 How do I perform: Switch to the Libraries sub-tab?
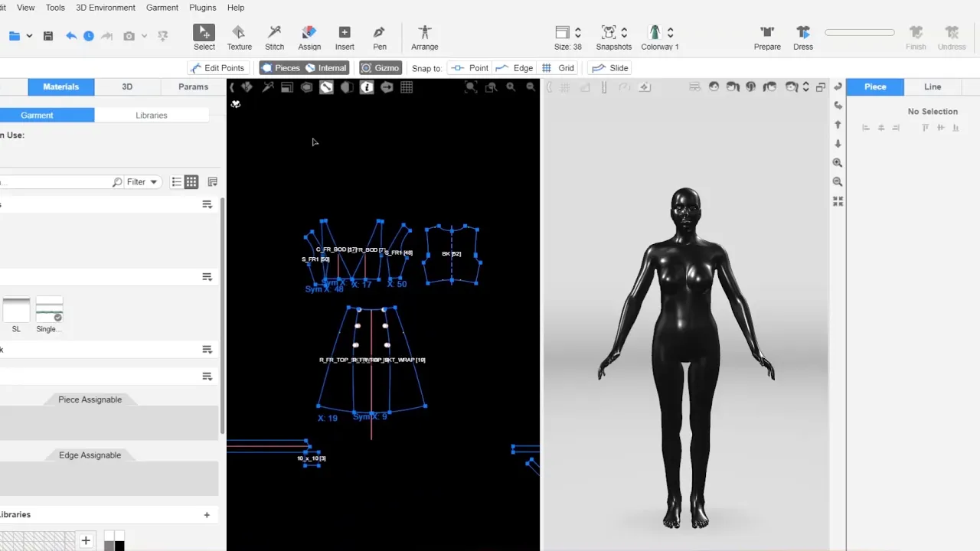tap(151, 115)
